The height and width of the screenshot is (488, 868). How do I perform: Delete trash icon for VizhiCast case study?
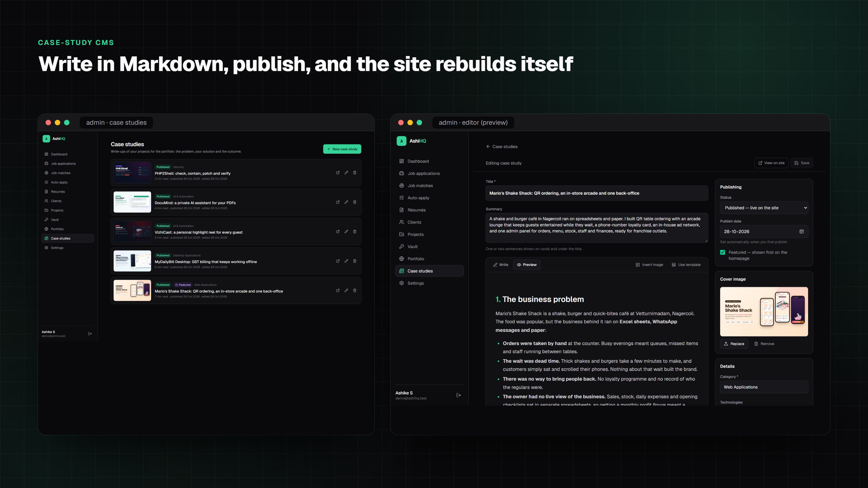(x=355, y=232)
